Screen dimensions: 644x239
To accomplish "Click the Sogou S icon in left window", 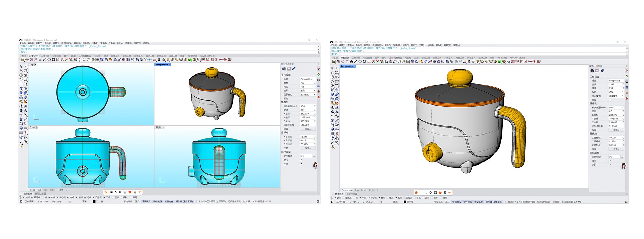I will 106,192.
